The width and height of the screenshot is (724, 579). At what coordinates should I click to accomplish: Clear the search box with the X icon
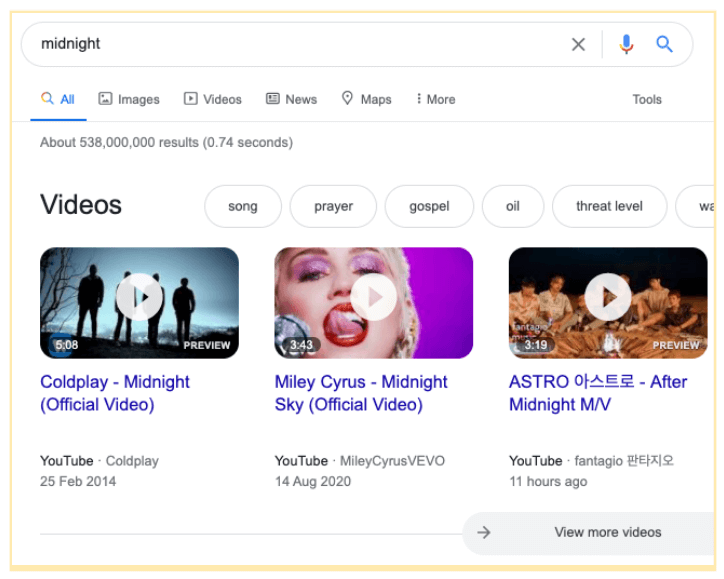tap(578, 44)
